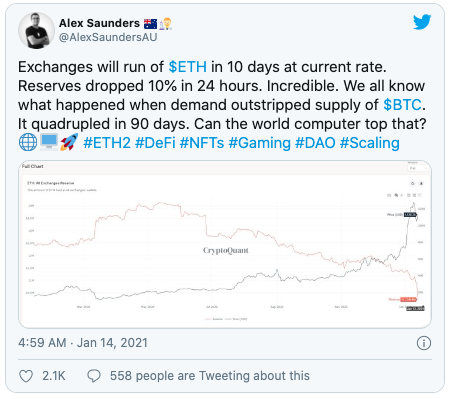
Task: Open the #DeFi hashtag
Action: (155, 143)
